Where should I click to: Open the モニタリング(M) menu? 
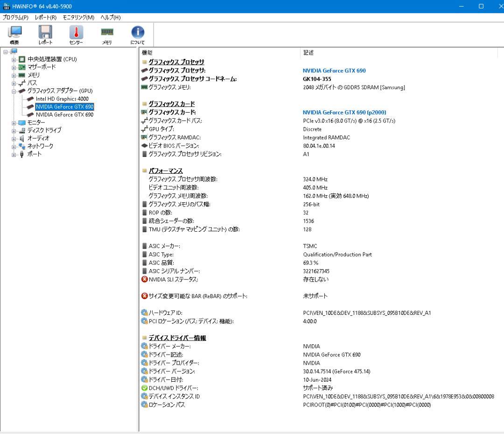tap(78, 17)
